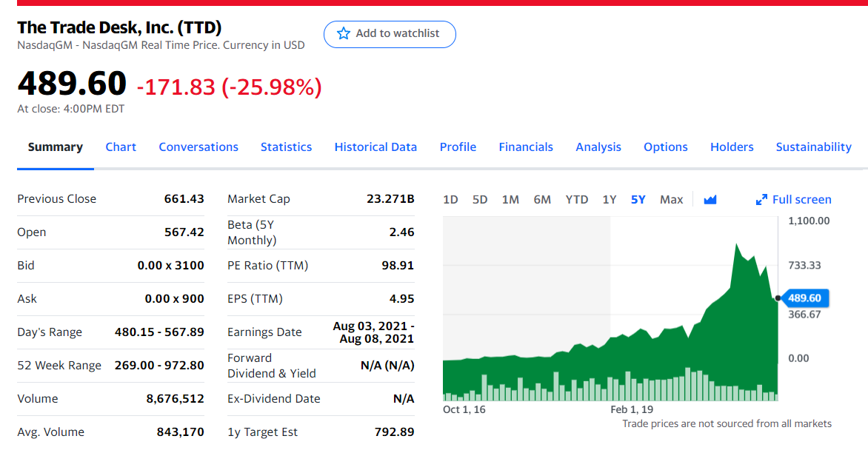
Task: Click the Beta value 2.46
Action: [402, 232]
